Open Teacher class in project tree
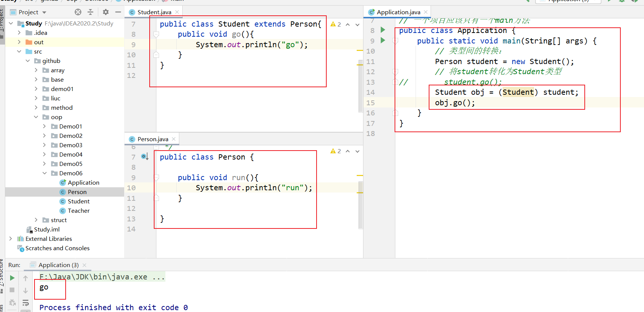This screenshot has width=644, height=312. tap(78, 210)
